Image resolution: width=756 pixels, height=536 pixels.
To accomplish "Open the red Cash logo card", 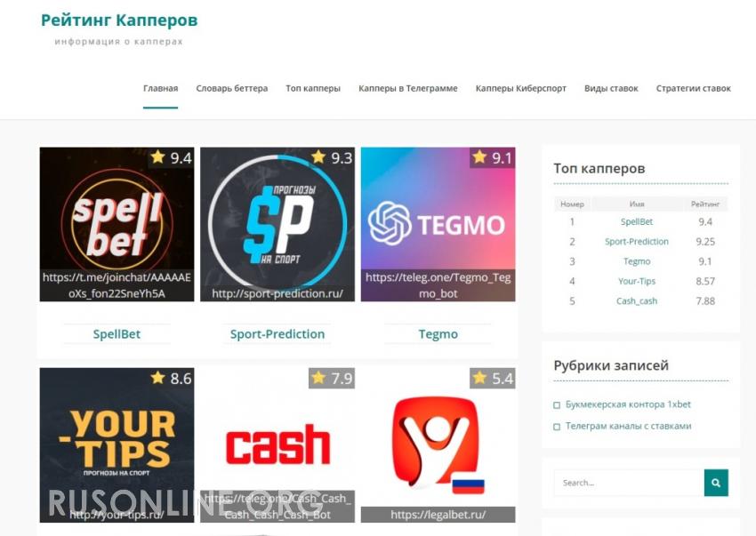I will point(277,445).
